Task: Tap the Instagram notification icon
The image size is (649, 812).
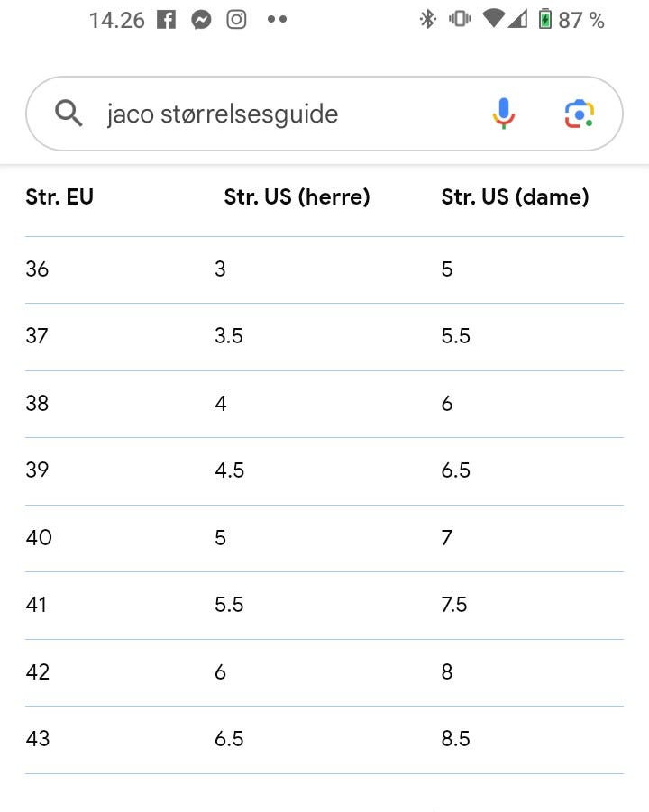Action: (x=236, y=19)
